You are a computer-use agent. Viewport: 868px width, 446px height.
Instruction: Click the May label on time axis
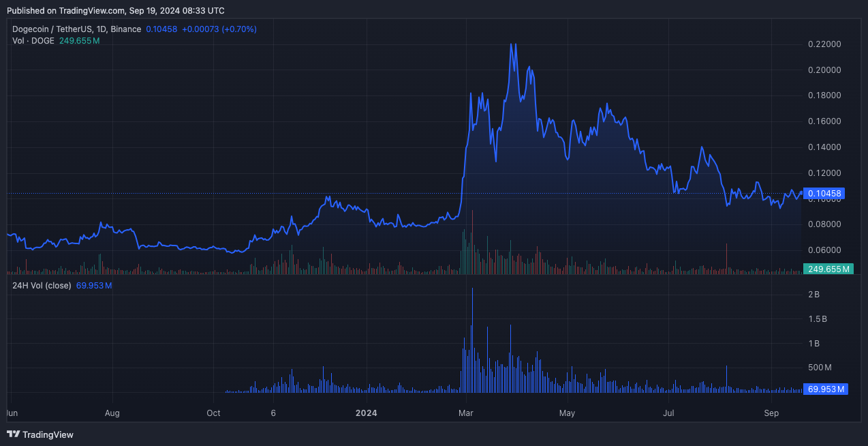pyautogui.click(x=567, y=413)
